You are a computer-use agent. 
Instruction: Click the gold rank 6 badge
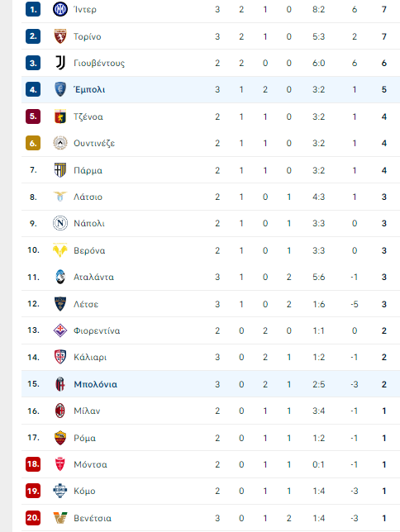[x=33, y=143]
